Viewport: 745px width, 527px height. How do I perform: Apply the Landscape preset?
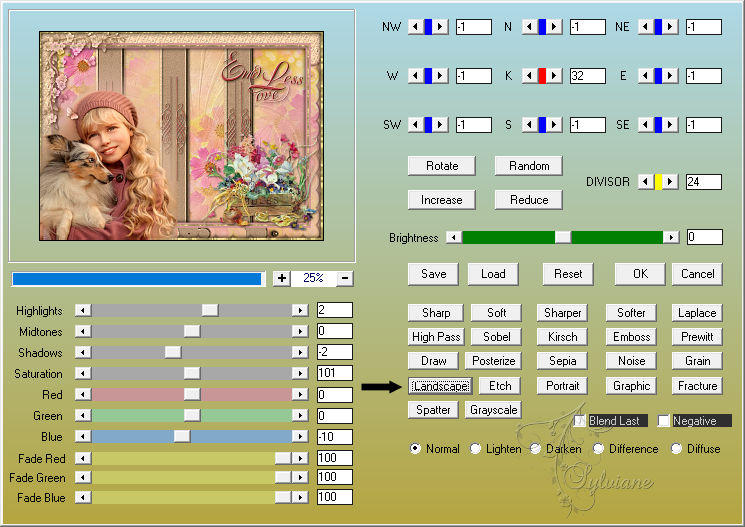coord(440,386)
